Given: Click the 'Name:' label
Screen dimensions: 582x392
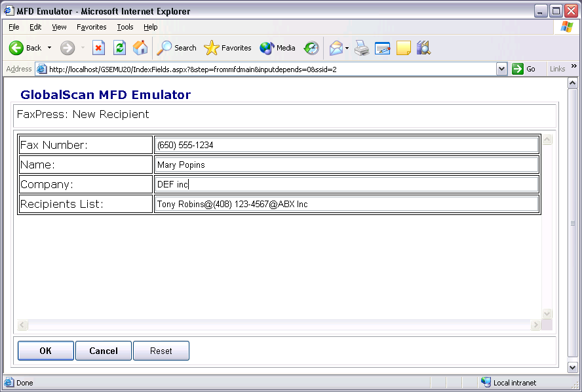Looking at the screenshot, I should point(37,165).
